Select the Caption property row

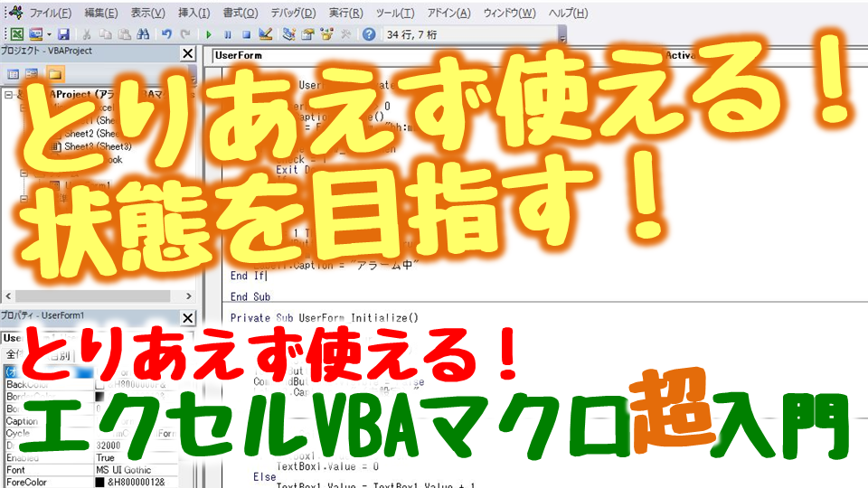pos(91,421)
